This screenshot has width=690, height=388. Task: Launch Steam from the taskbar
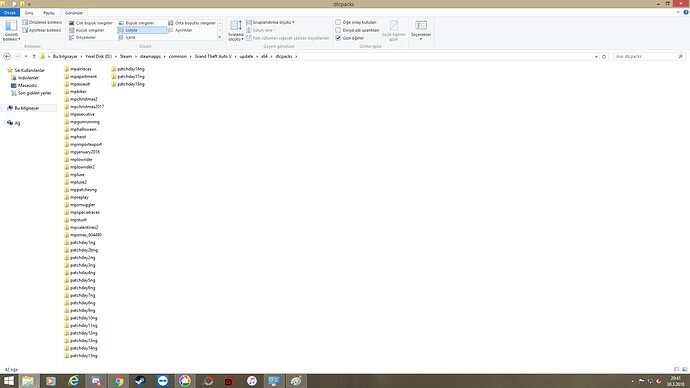(x=140, y=381)
